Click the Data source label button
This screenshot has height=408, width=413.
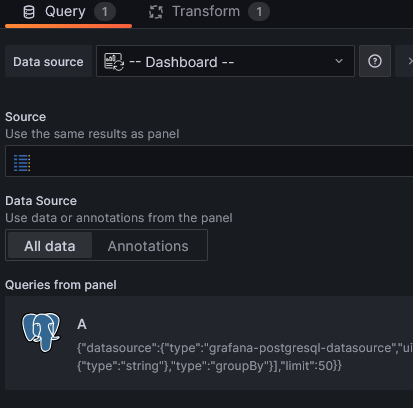click(x=48, y=61)
